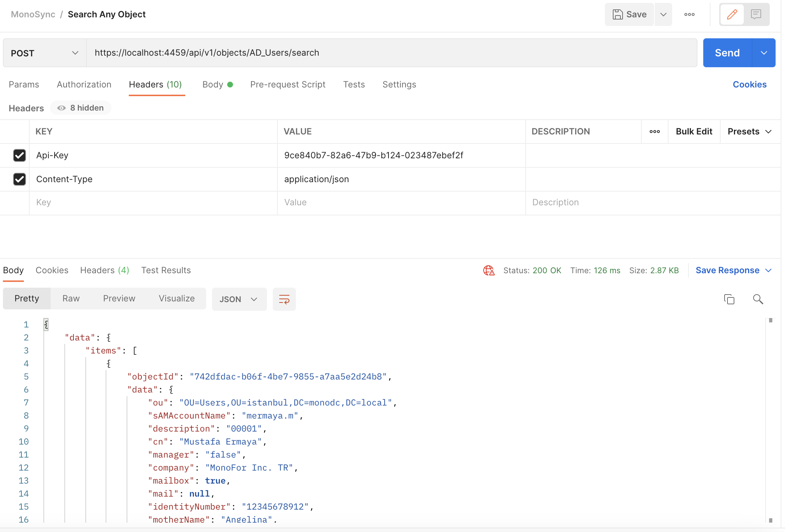Click the request URL input field
The image size is (785, 532).
click(x=391, y=53)
